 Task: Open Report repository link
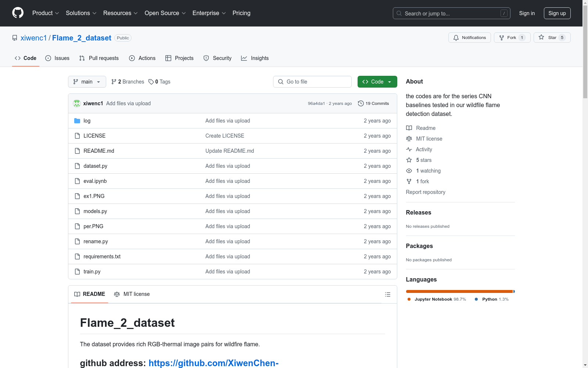426,192
